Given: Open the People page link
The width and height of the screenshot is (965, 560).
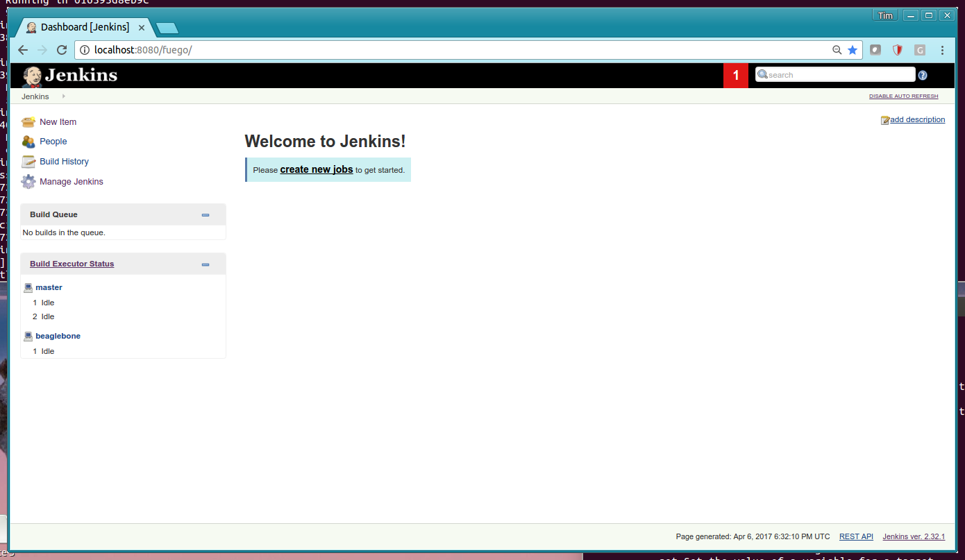Looking at the screenshot, I should (53, 142).
